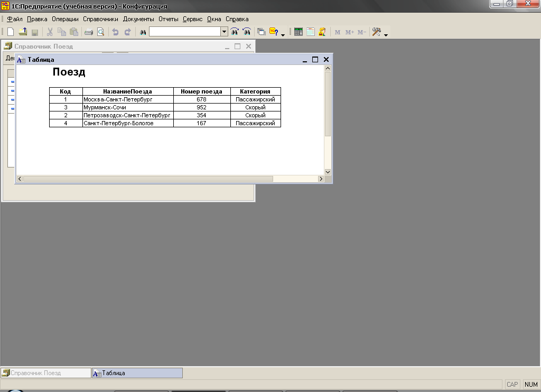Expand dropdown arrow beside tools icon
The width and height of the screenshot is (541, 392).
(386, 35)
